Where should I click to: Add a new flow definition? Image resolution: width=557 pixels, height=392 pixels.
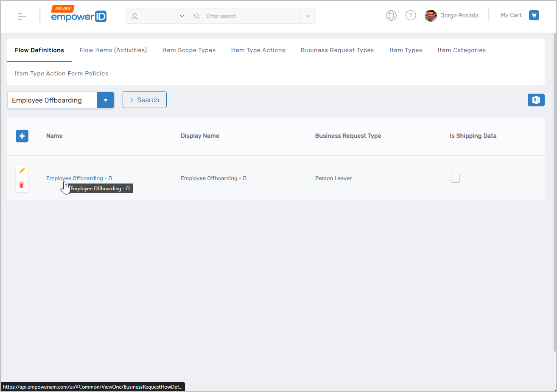(x=22, y=136)
